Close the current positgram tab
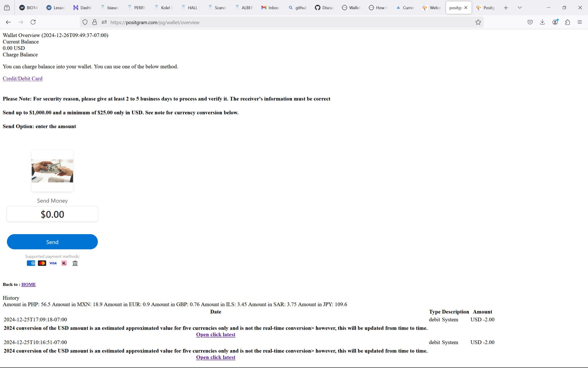Screen dimensions: 588x368 point(466,8)
